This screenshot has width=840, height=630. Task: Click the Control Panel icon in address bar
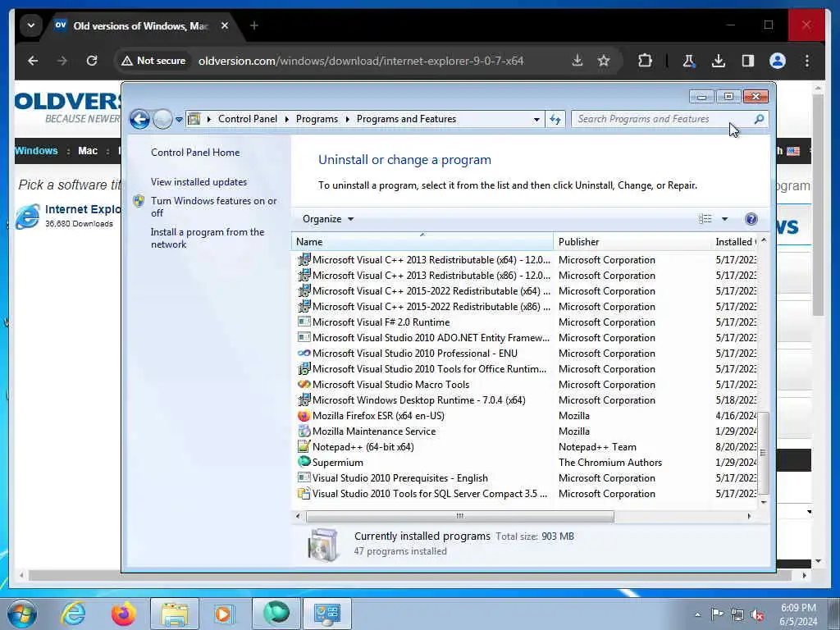(x=194, y=119)
